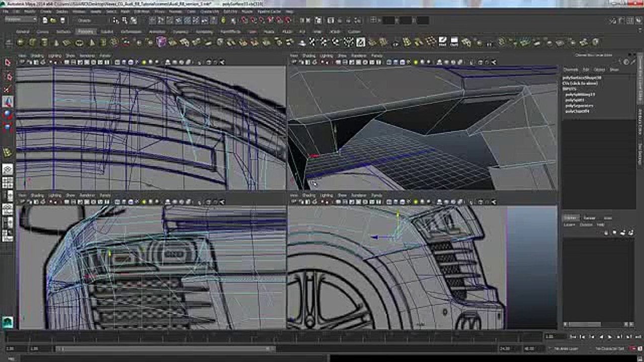Select the polyChipOff4 input node
Screen dimensions: 644x362
pos(577,111)
